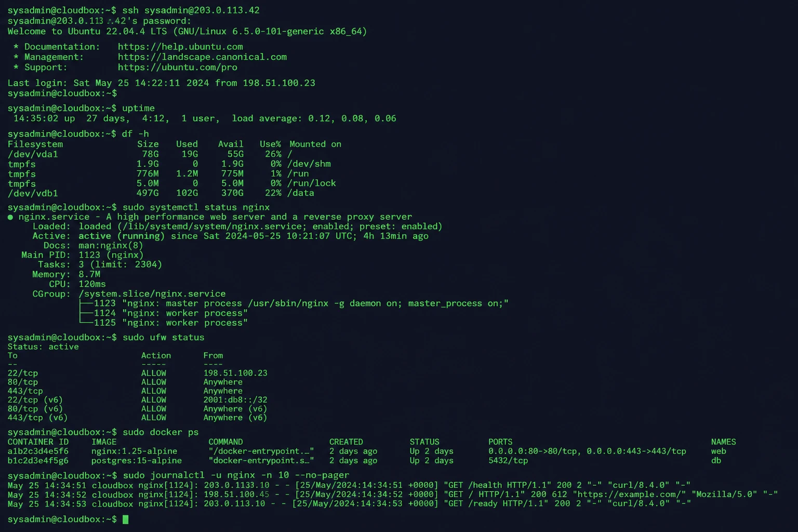
Task: Click the 'sudo systemctl status nginx' command
Action: 196,208
